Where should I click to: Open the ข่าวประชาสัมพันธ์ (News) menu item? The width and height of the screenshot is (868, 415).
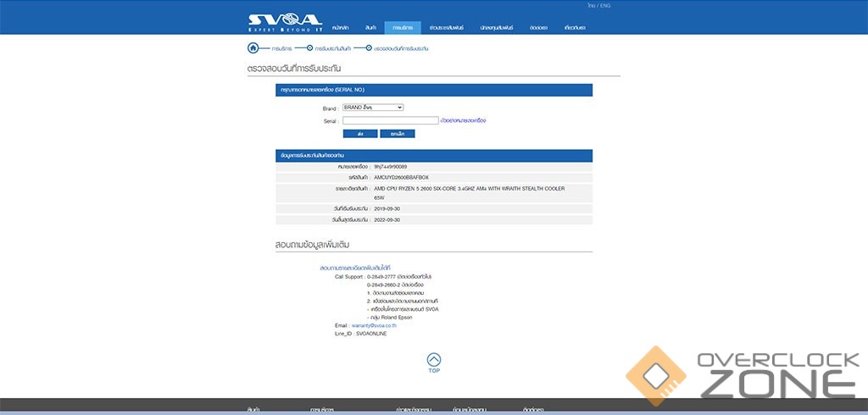pyautogui.click(x=446, y=28)
